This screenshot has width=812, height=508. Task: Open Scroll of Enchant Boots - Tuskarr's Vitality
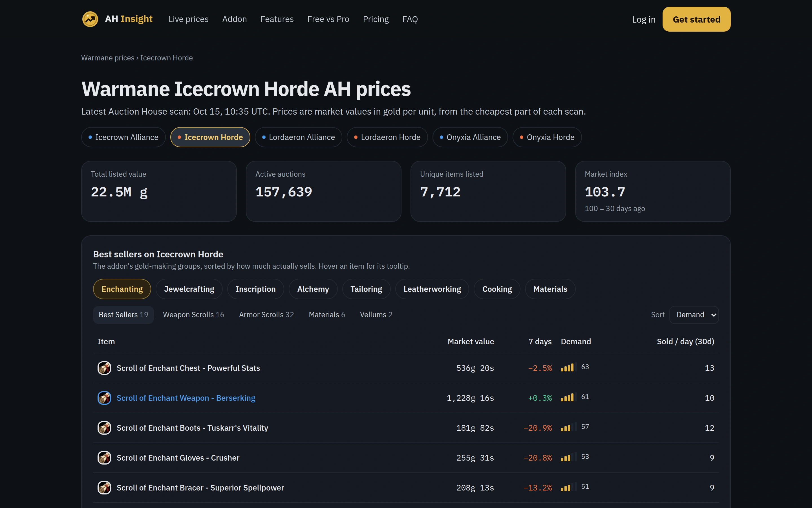(x=192, y=428)
